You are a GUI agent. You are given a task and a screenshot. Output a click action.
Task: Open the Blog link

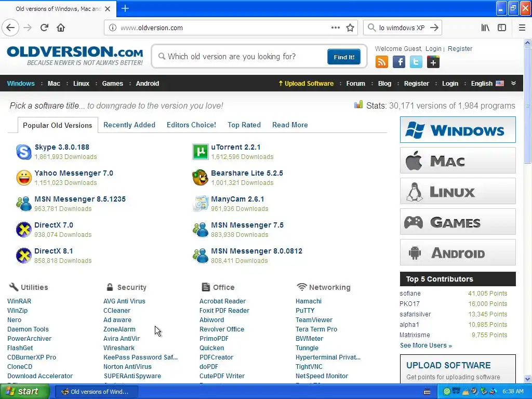click(385, 84)
